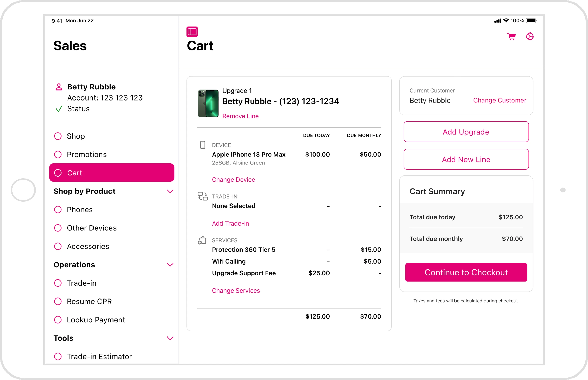Image resolution: width=588 pixels, height=380 pixels.
Task: Collapse the Operations section chevron
Action: 170,265
